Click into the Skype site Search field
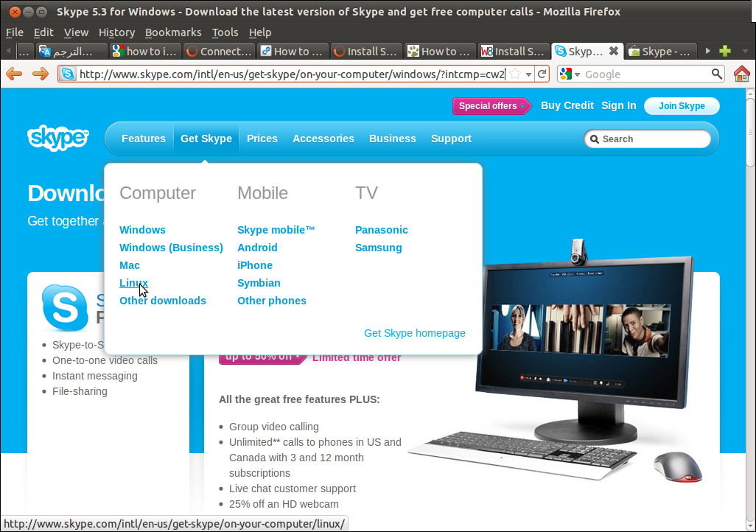 click(x=648, y=139)
